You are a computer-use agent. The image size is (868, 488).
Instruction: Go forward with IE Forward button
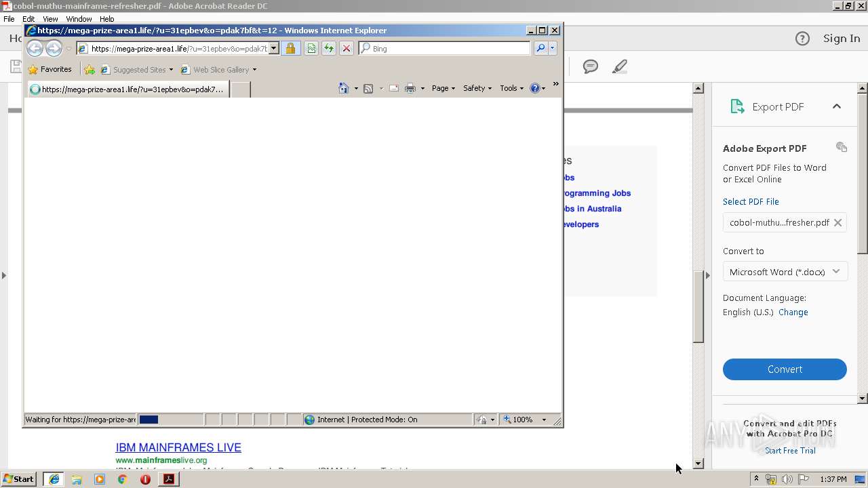(54, 48)
